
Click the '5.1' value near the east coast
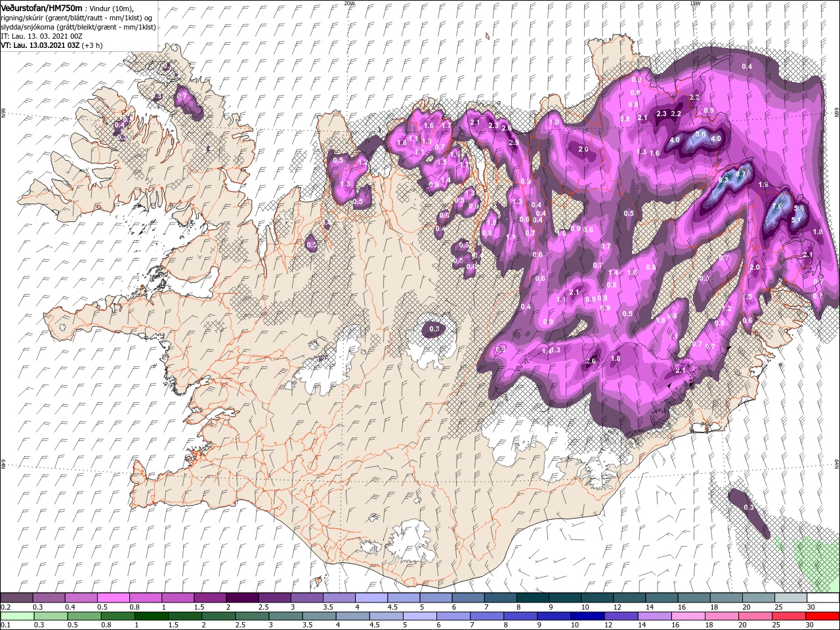[797, 220]
